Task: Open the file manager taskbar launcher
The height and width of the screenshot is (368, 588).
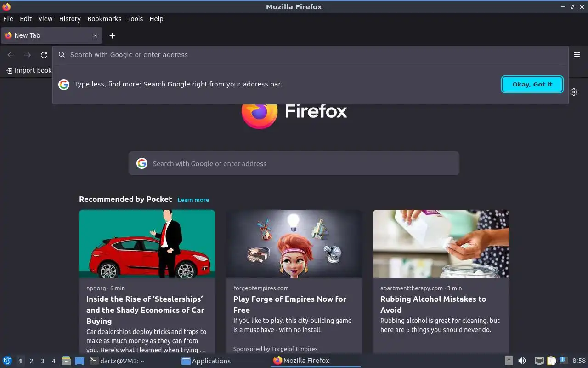Action: point(66,361)
